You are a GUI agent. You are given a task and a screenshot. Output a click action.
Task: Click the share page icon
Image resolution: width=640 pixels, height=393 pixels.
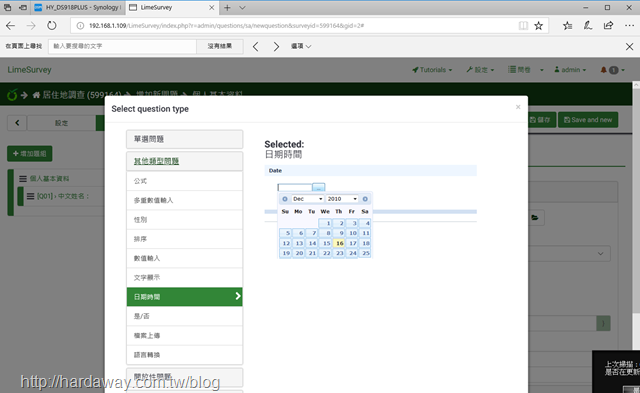click(608, 26)
